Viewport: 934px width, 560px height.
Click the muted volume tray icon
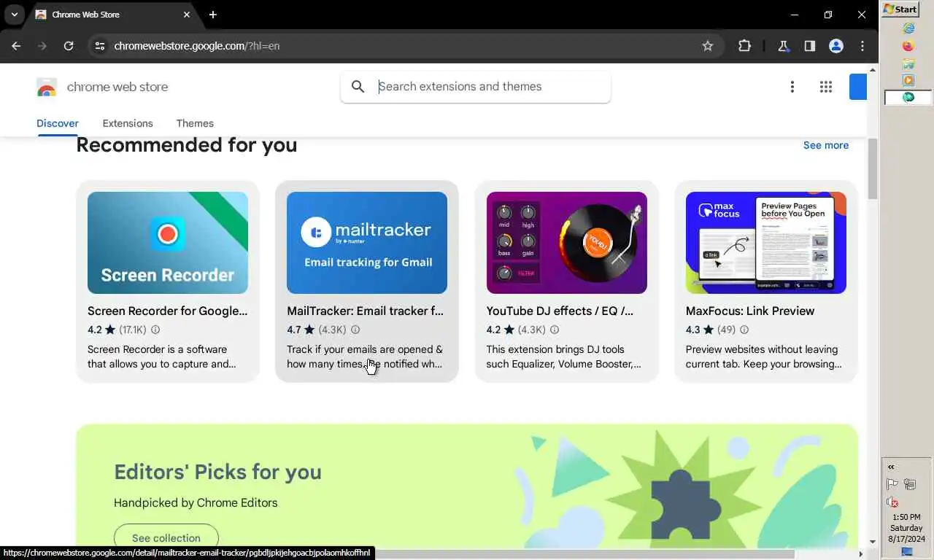892,502
